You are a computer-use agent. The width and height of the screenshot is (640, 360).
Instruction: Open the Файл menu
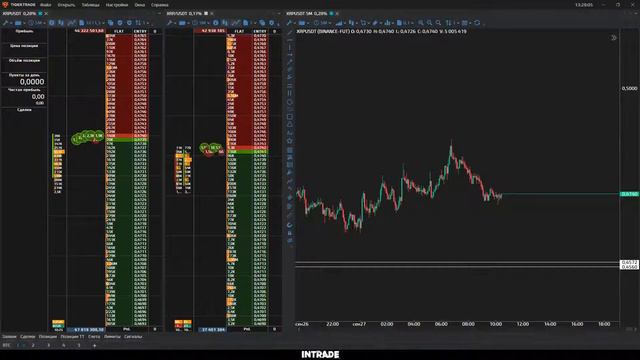coord(46,5)
